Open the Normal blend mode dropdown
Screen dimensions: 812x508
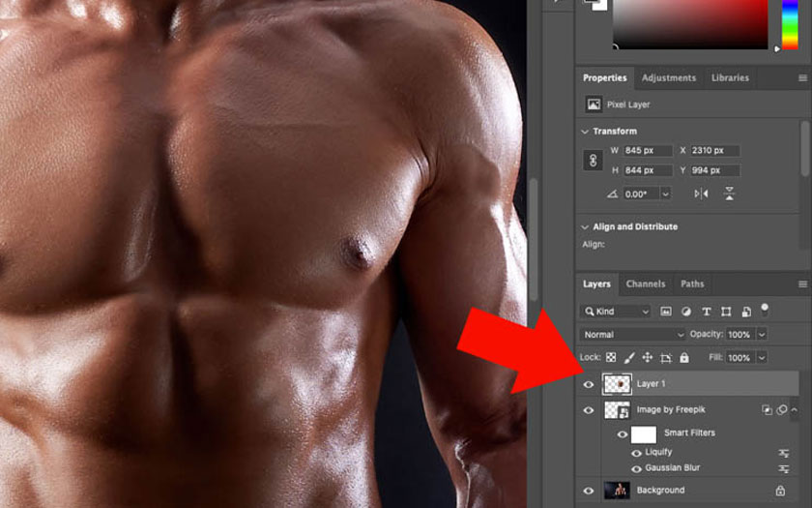tap(632, 335)
